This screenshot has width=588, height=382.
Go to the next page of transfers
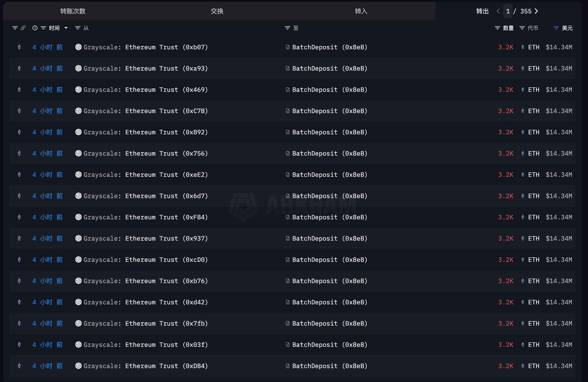click(536, 11)
